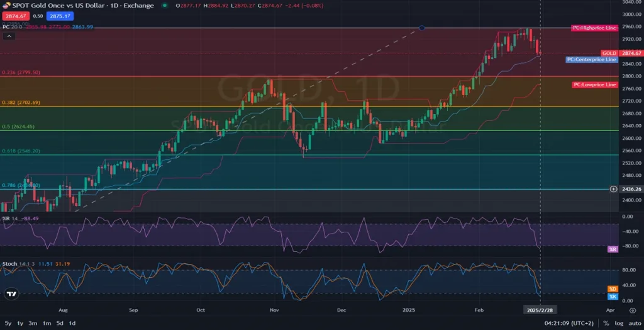Image resolution: width=644 pixels, height=330 pixels.
Task: Open symbol search via SPOT Gold title
Action: pyautogui.click(x=83, y=6)
